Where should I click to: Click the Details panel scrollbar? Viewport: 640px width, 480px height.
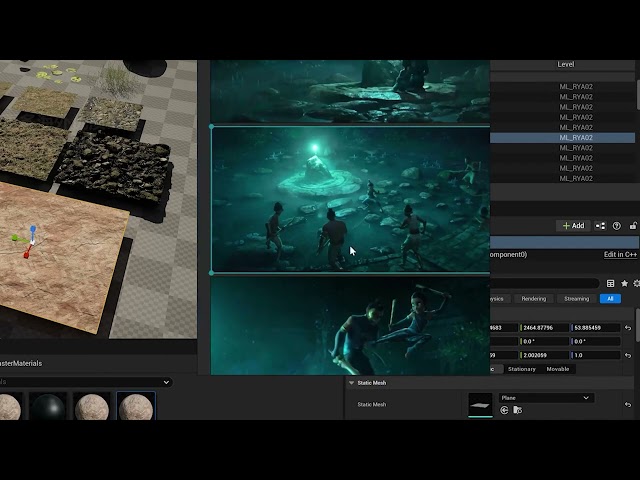[x=638, y=325]
